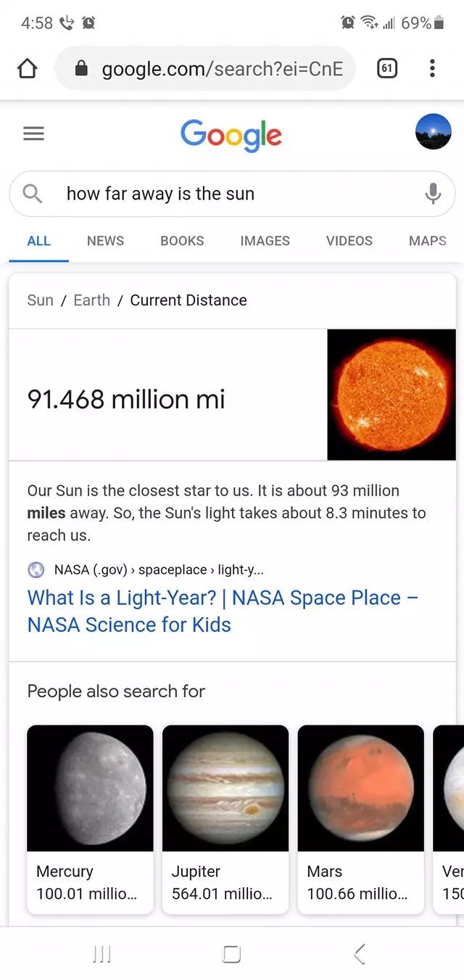Tap the search magnifier icon
The height and width of the screenshot is (980, 464).
tap(33, 194)
